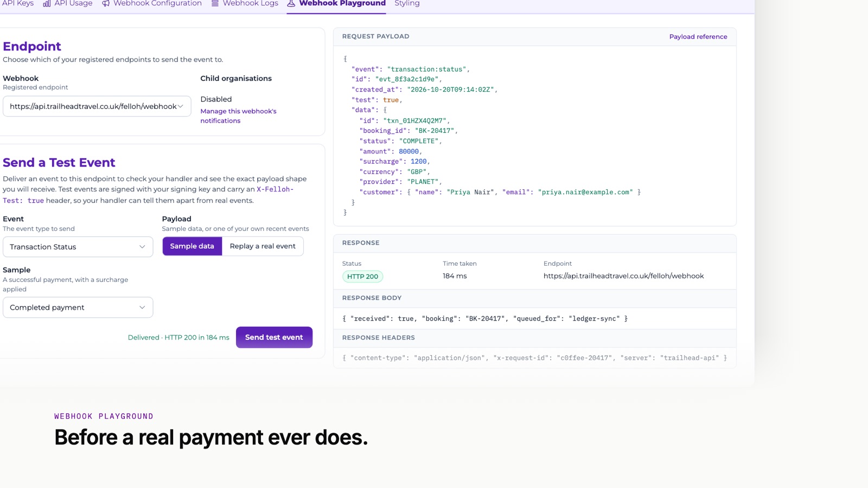
Task: Choose Replay a real event option
Action: coord(263,246)
